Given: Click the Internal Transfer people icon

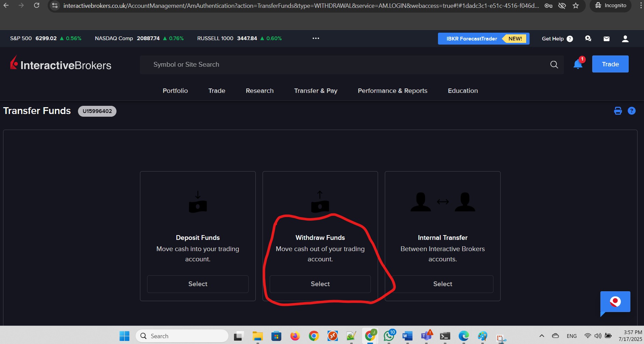Looking at the screenshot, I should 443,202.
